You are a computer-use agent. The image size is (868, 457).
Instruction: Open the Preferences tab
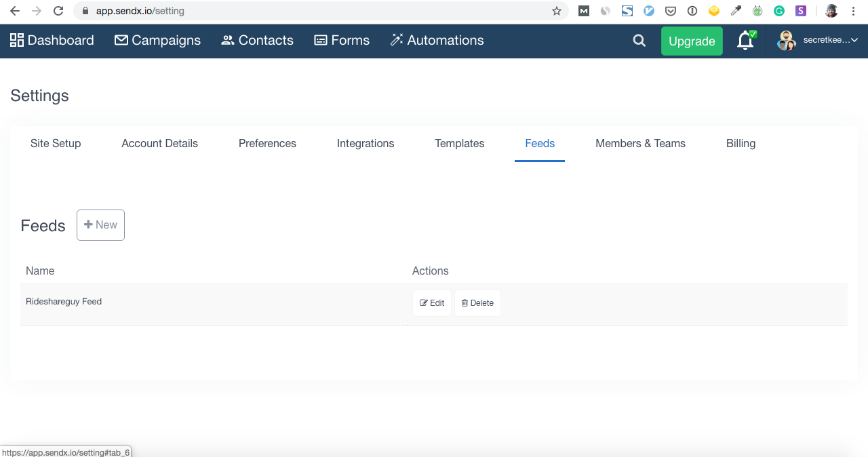pos(267,144)
